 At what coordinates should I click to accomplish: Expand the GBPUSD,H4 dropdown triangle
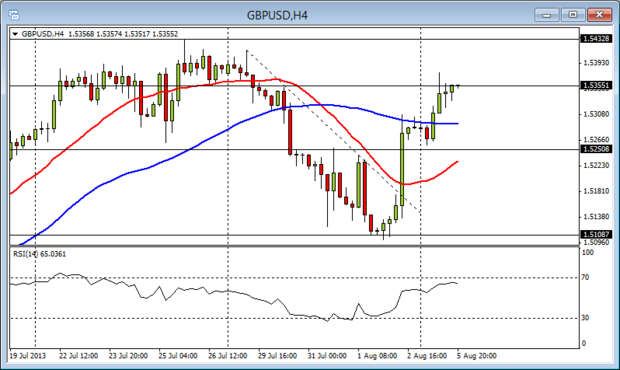point(15,34)
